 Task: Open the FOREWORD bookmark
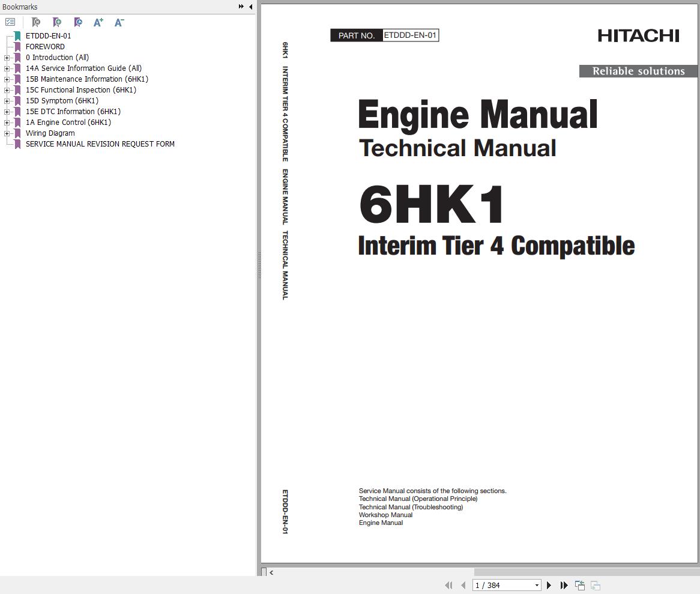pyautogui.click(x=45, y=46)
